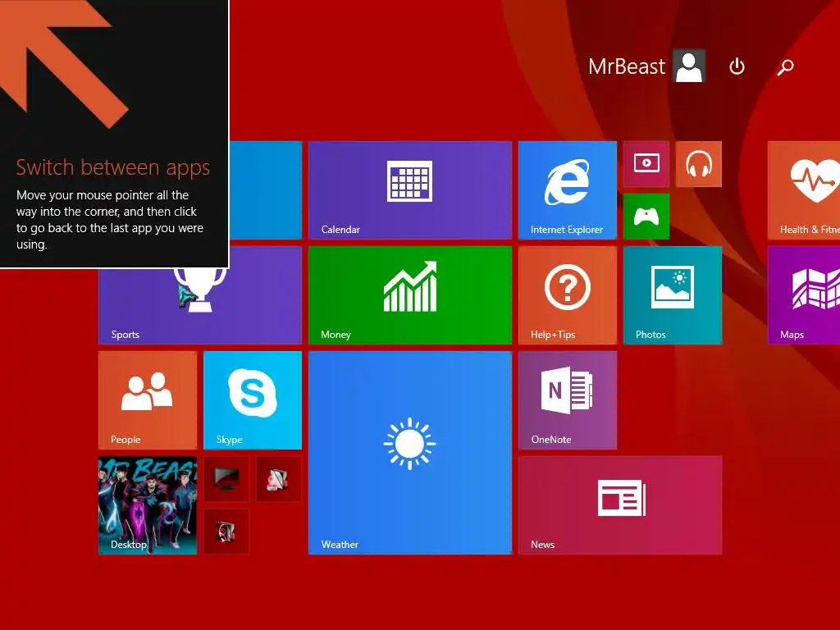Open Search with the magnifier icon
The height and width of the screenshot is (630, 840).
coord(785,67)
